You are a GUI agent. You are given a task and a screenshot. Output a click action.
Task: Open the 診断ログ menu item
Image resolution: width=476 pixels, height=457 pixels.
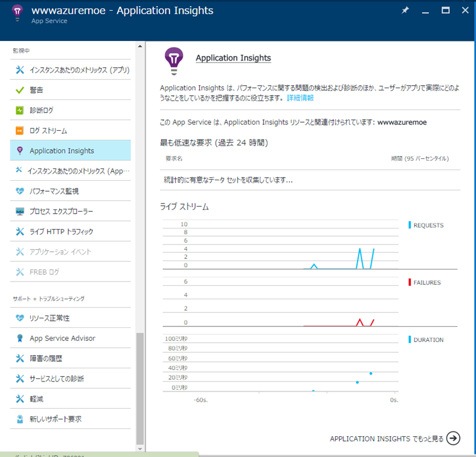click(x=70, y=110)
